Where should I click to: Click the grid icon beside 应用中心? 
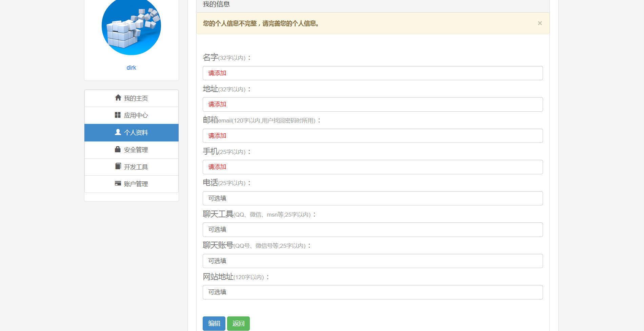[x=118, y=115]
